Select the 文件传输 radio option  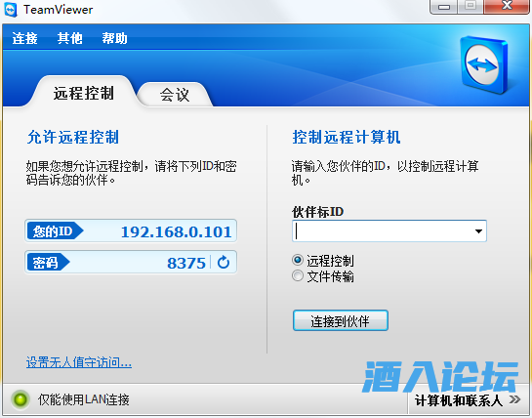click(298, 275)
